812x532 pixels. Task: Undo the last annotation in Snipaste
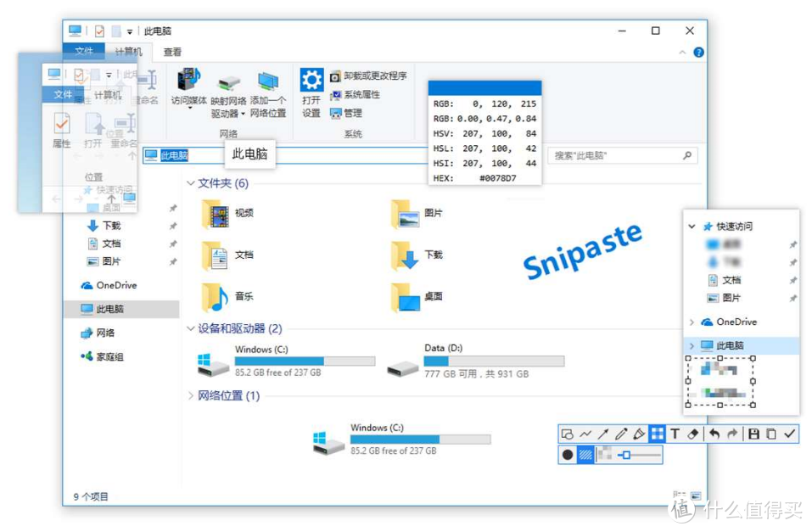715,434
